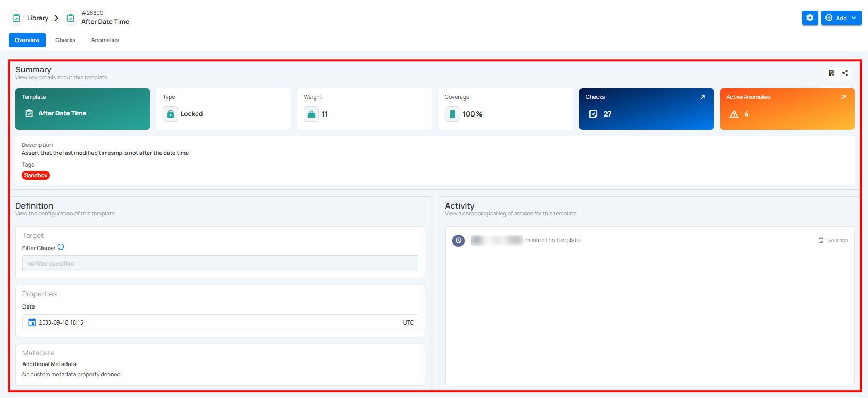
Task: Click the 27 checks count
Action: tap(608, 114)
